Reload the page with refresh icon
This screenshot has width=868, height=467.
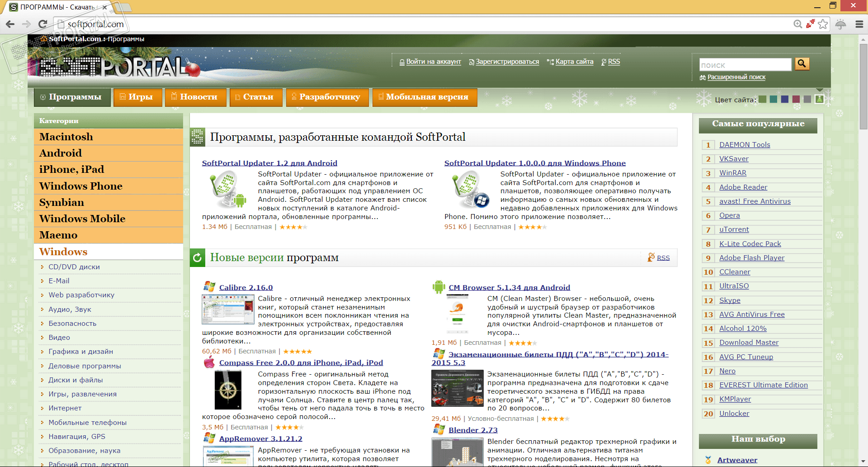43,24
